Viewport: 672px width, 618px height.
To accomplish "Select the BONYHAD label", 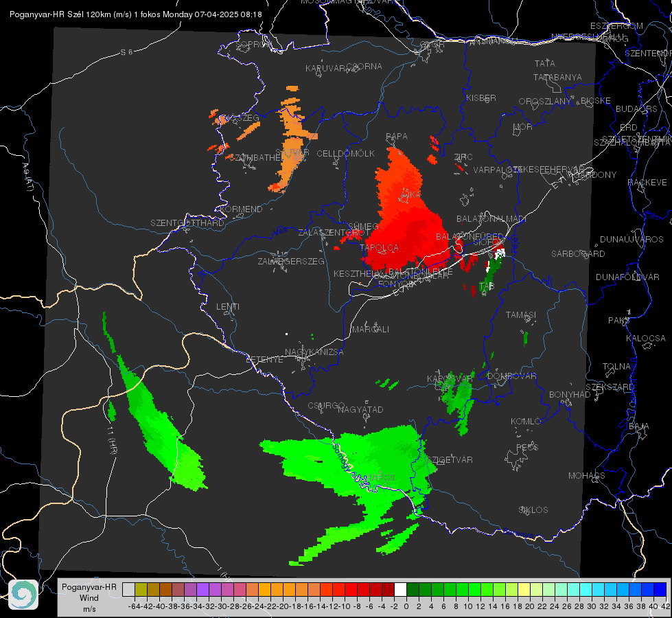I will click(x=570, y=395).
